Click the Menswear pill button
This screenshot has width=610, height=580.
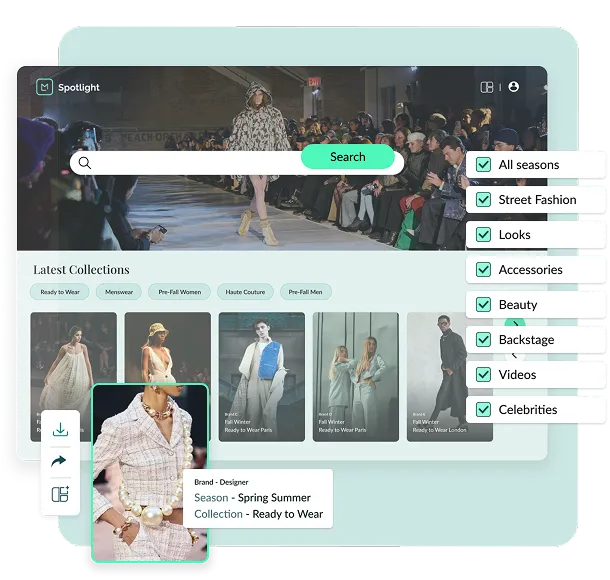click(119, 292)
